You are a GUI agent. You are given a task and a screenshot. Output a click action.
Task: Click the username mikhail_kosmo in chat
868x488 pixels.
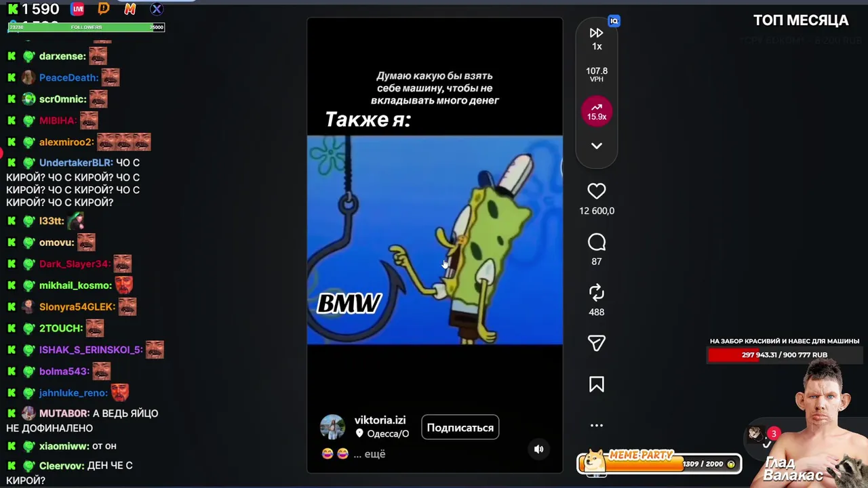[75, 285]
